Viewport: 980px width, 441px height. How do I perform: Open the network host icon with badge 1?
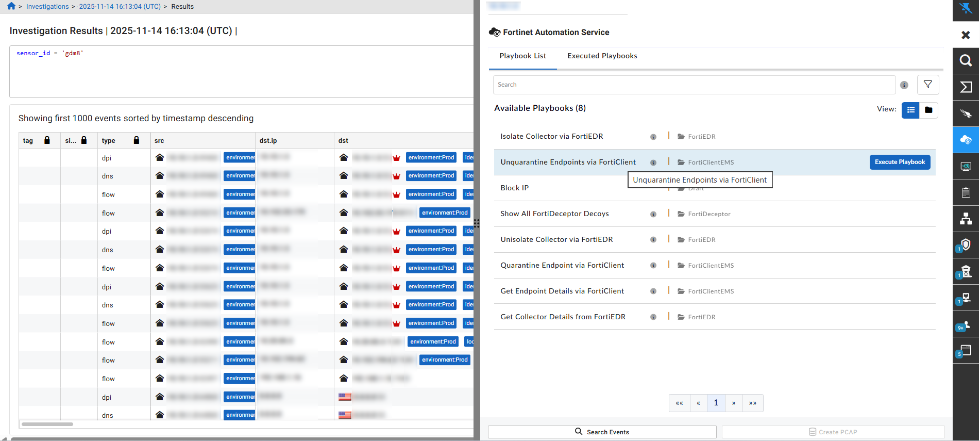click(x=965, y=298)
